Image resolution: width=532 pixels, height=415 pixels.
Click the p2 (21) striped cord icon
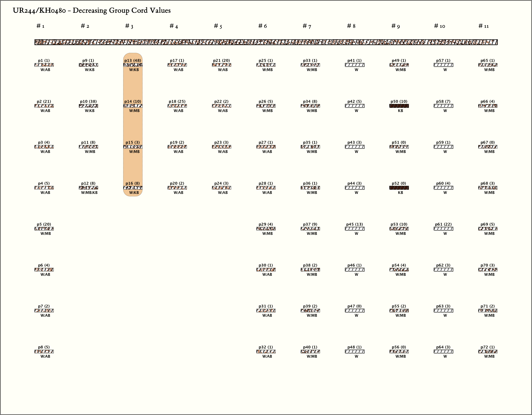(44, 106)
